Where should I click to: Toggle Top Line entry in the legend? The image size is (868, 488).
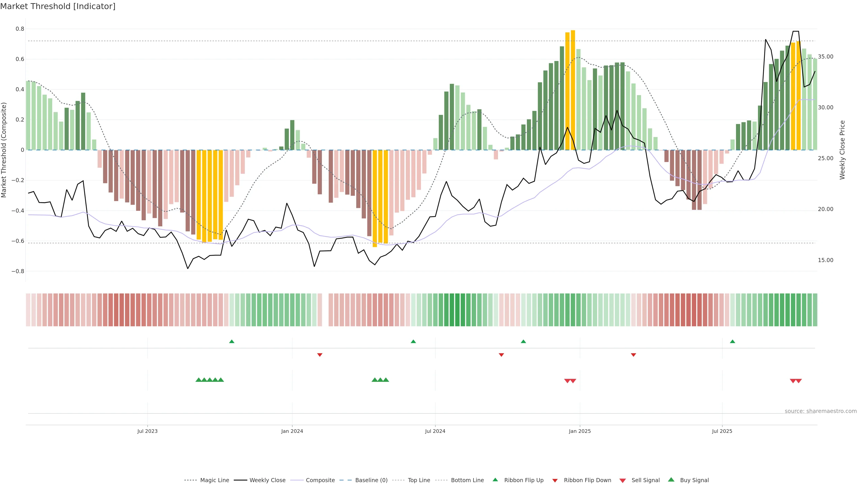coord(419,480)
